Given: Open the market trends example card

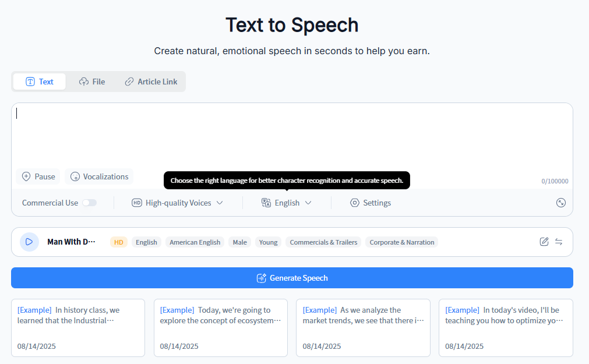Looking at the screenshot, I should [363, 327].
